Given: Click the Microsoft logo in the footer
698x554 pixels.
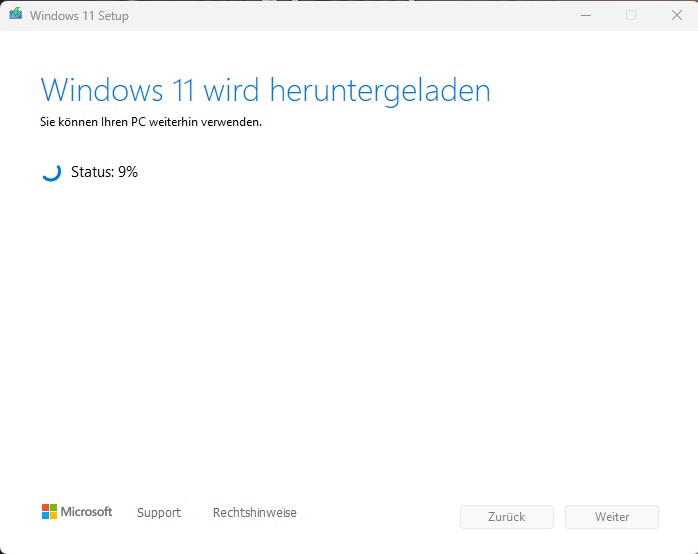Looking at the screenshot, I should [77, 512].
